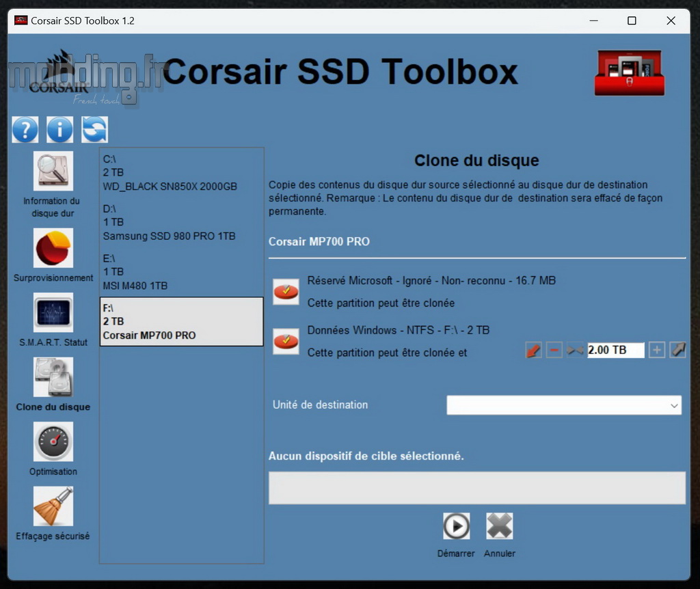Select the C:\ WD_BLACK SN850X 2000GB drive
The height and width of the screenshot is (589, 700).
click(182, 173)
